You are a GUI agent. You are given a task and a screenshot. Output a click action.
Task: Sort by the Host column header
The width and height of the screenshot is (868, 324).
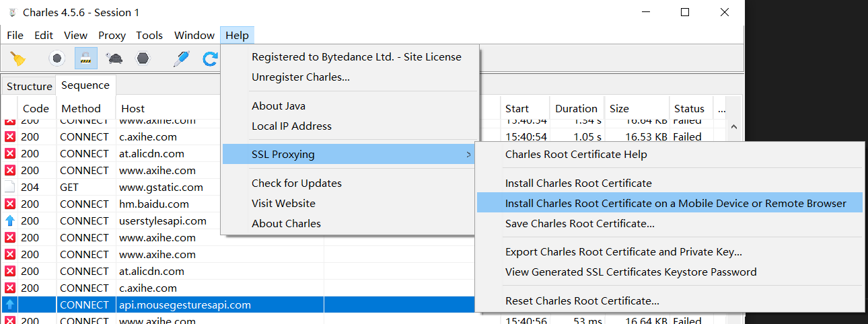click(x=133, y=108)
